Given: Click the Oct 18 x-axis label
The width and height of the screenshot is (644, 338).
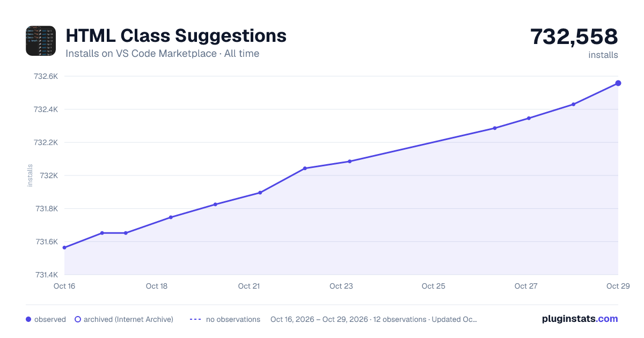Looking at the screenshot, I should tap(157, 286).
